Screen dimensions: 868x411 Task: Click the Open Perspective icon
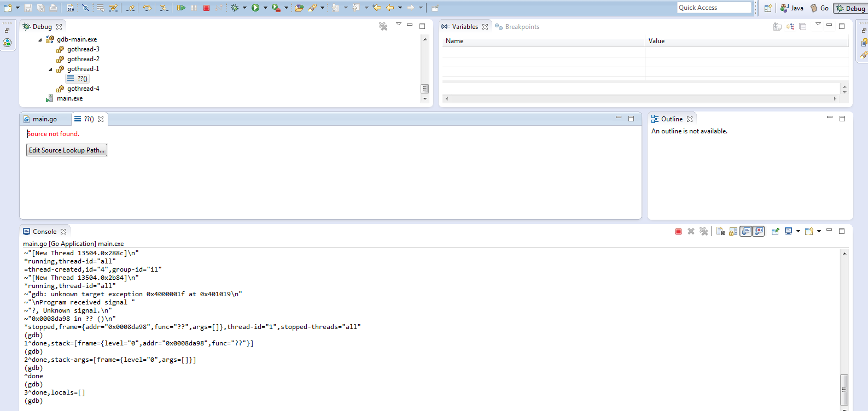pyautogui.click(x=768, y=8)
